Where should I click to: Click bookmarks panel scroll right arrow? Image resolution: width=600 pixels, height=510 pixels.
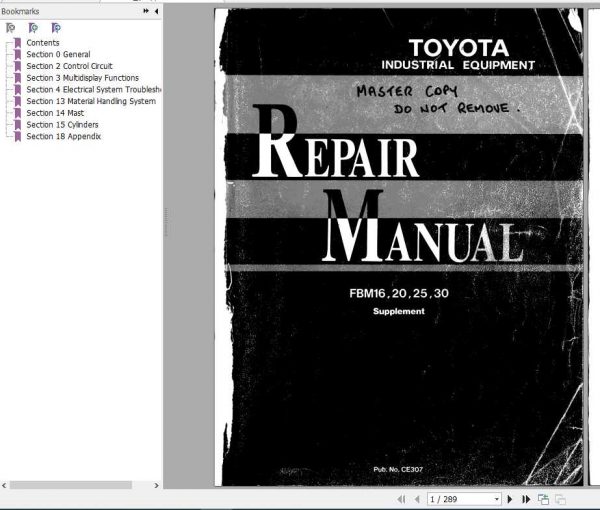click(156, 486)
